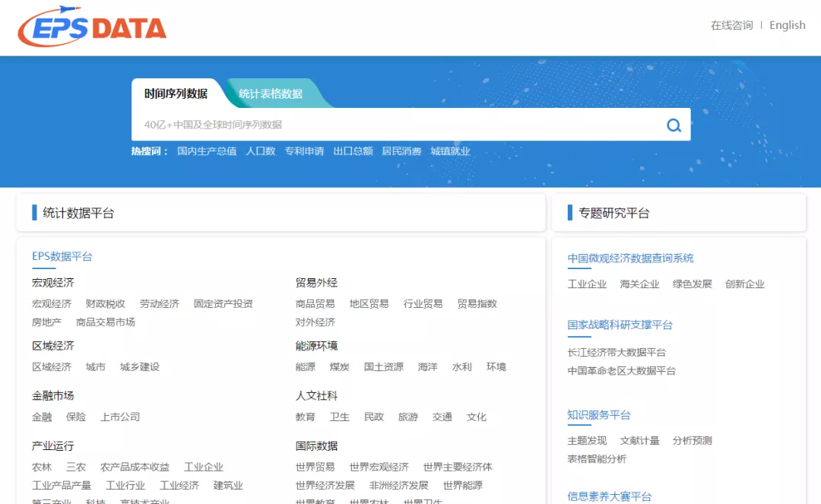Open 工业行业 database

(x=125, y=485)
